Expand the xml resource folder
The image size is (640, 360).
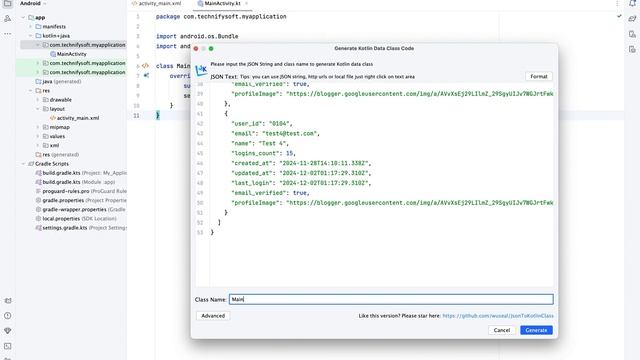click(38, 145)
